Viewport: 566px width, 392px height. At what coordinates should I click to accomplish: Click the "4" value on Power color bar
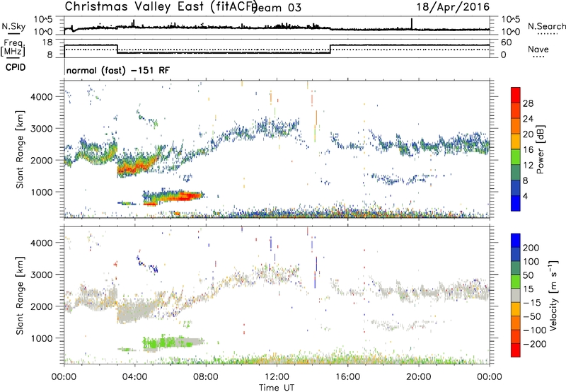click(x=526, y=196)
